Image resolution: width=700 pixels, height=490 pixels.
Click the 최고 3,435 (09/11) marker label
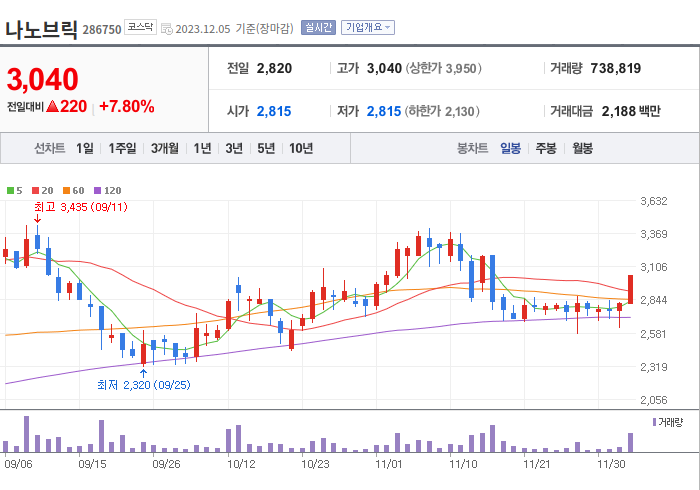(x=81, y=207)
